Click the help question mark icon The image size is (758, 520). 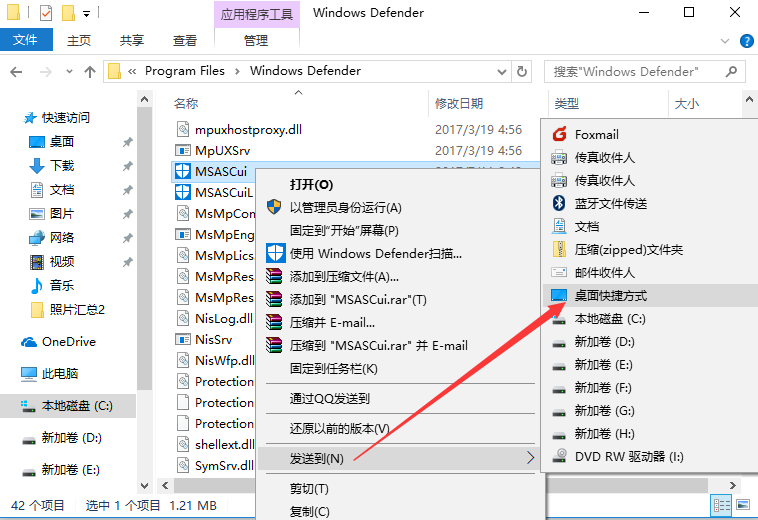[746, 41]
